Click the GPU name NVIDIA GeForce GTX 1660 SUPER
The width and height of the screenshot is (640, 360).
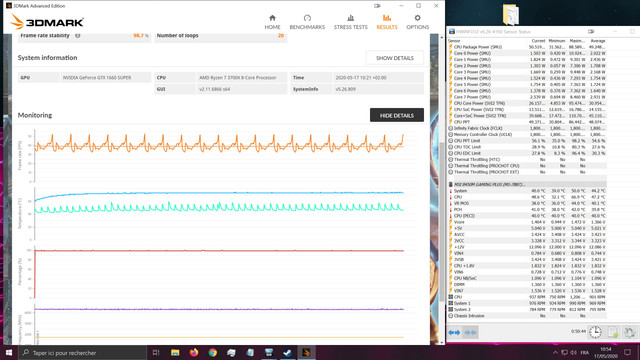point(97,78)
